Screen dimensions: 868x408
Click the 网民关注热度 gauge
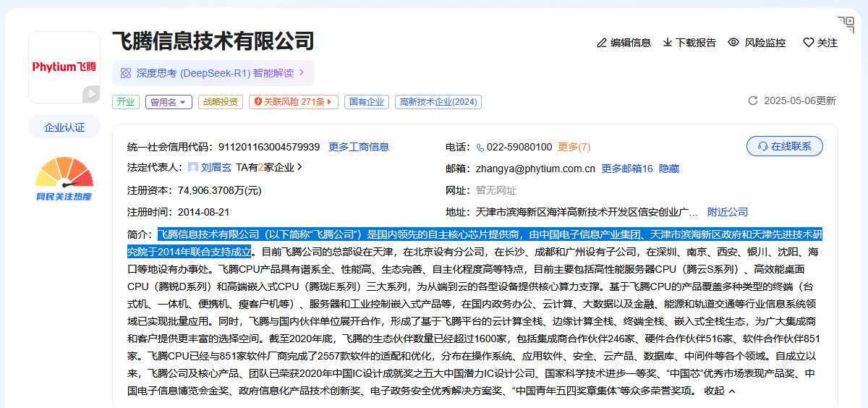[x=64, y=179]
